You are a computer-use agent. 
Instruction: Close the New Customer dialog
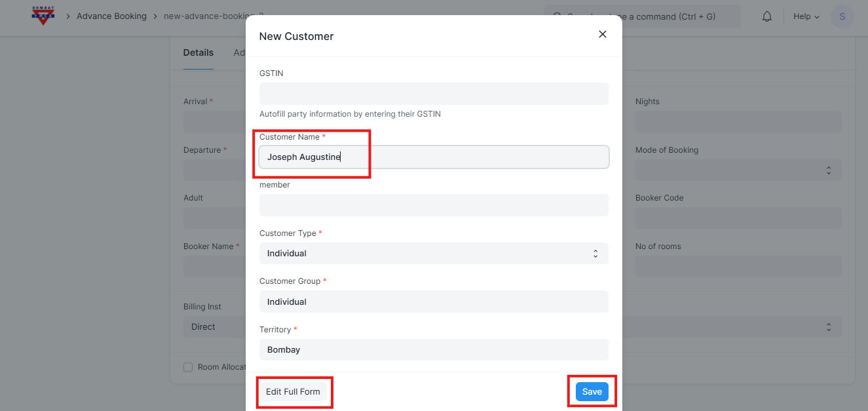tap(603, 34)
